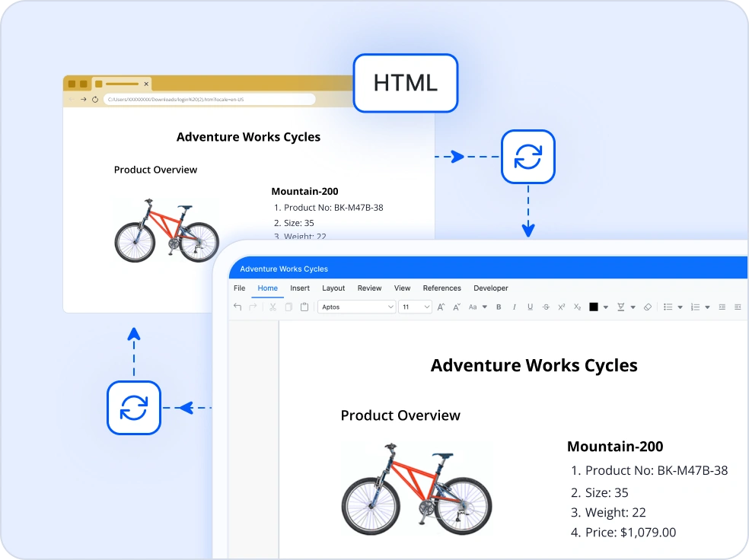Toggle bold formatting

tap(499, 307)
